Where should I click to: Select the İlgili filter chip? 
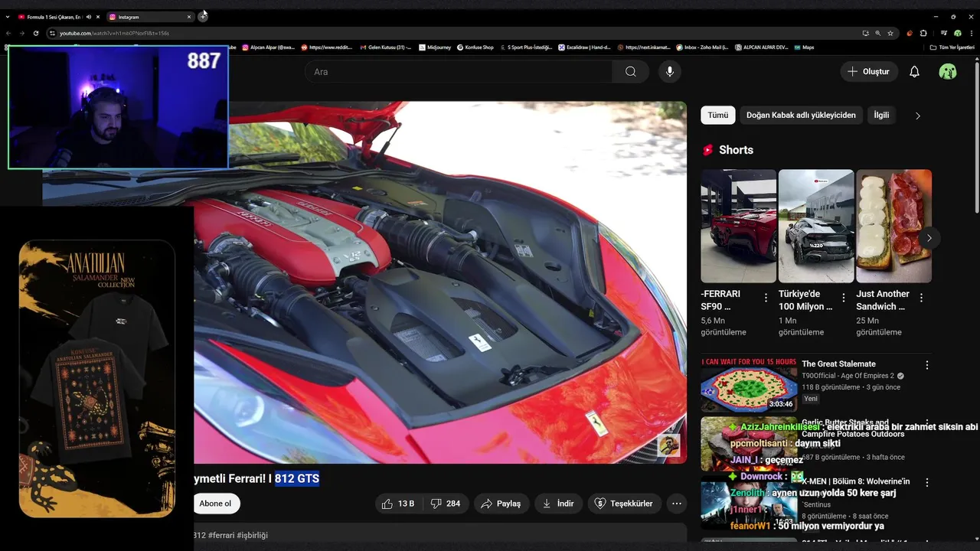pyautogui.click(x=882, y=115)
